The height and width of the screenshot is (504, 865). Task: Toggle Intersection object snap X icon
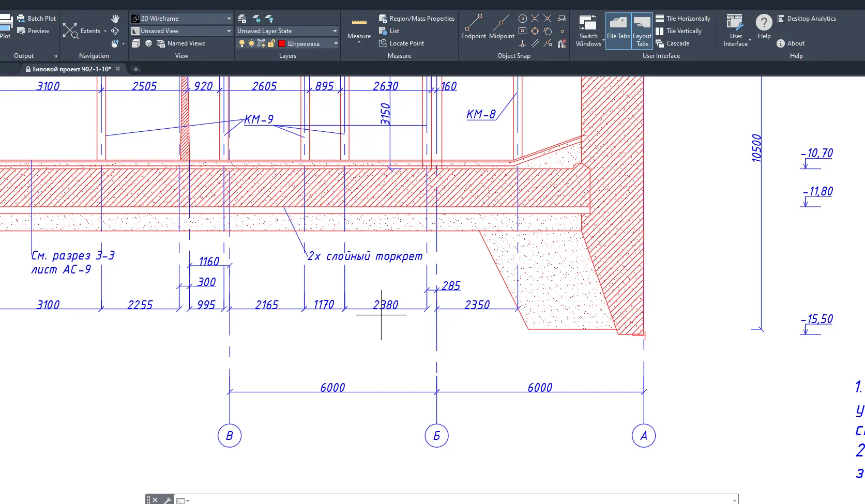535,19
